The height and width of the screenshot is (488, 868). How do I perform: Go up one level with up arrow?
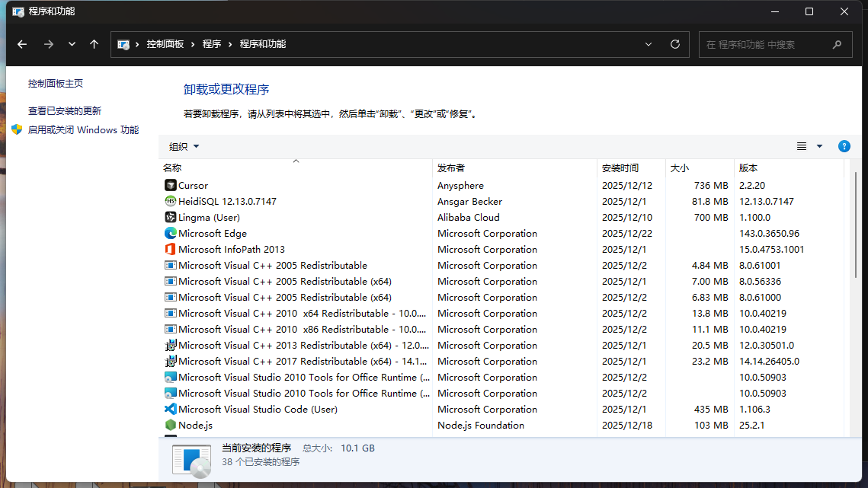pos(94,44)
